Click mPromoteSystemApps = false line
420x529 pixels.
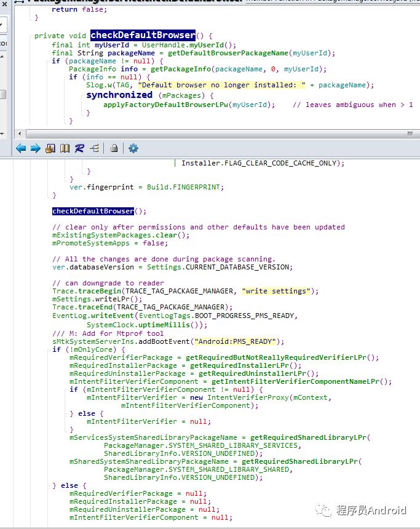click(110, 243)
